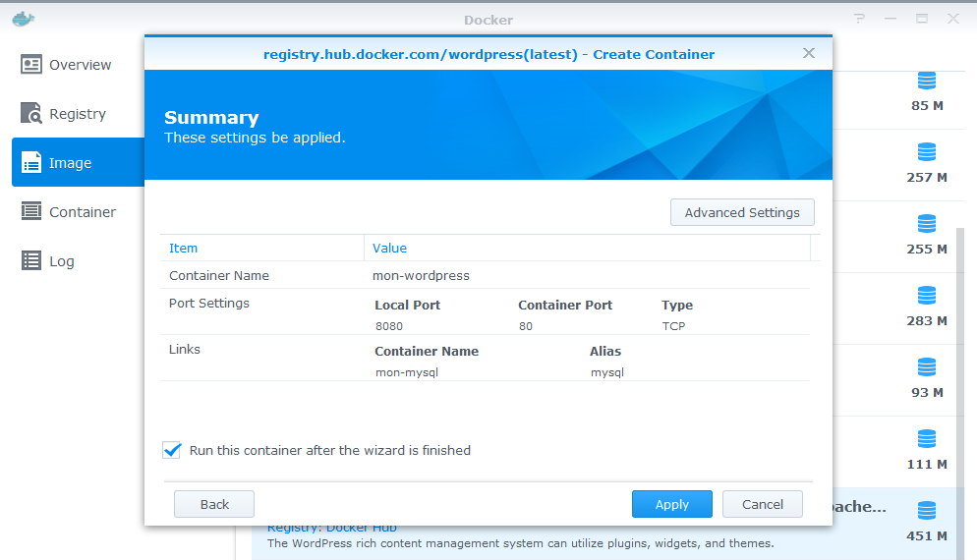Click the Log icon in the sidebar
Viewport: 977px width, 560px height.
31,261
